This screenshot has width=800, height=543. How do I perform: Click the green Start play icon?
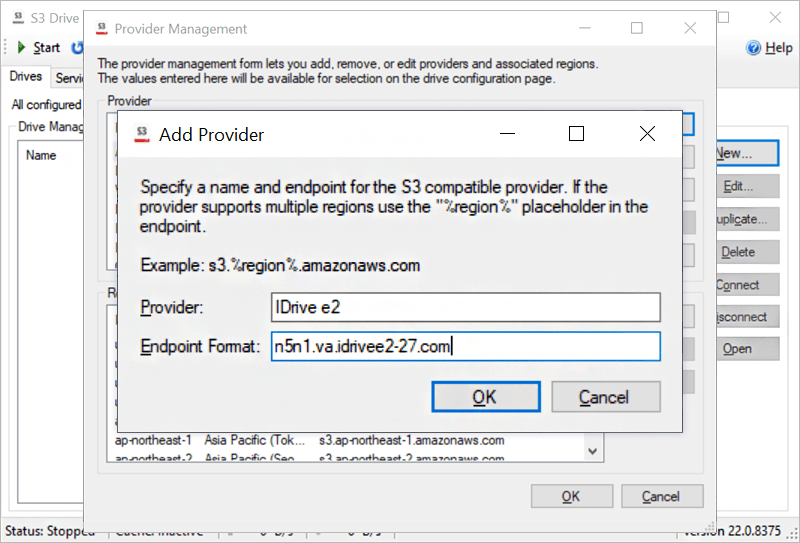click(x=21, y=47)
